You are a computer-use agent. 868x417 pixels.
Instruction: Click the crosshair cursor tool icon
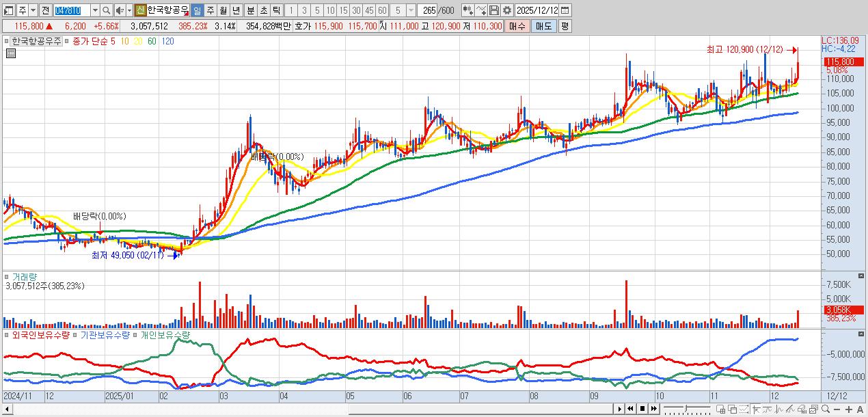coord(757,409)
